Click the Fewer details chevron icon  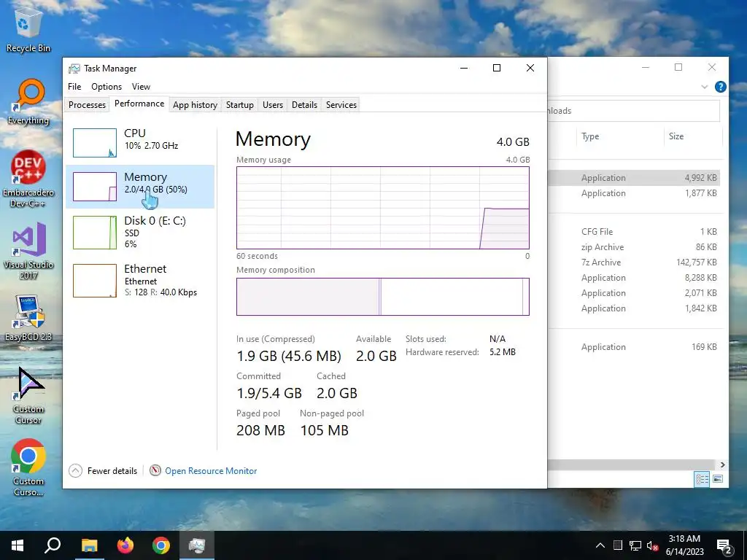[75, 471]
